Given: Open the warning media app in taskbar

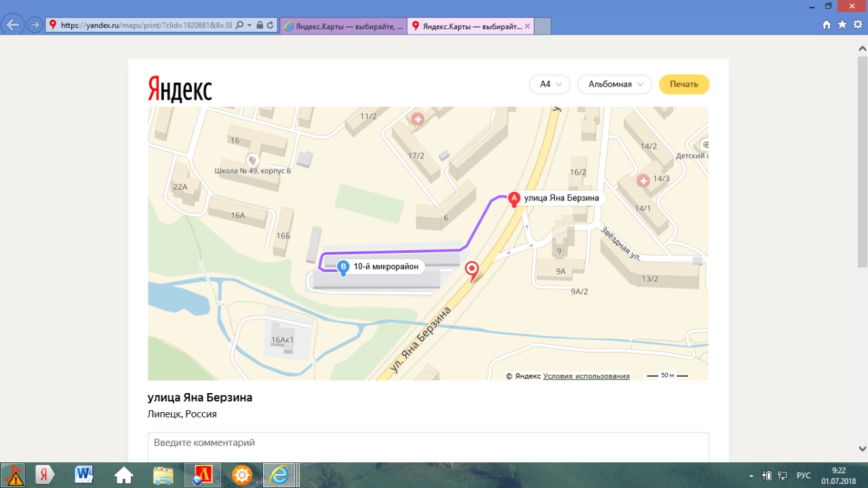Looking at the screenshot, I should pyautogui.click(x=13, y=475).
